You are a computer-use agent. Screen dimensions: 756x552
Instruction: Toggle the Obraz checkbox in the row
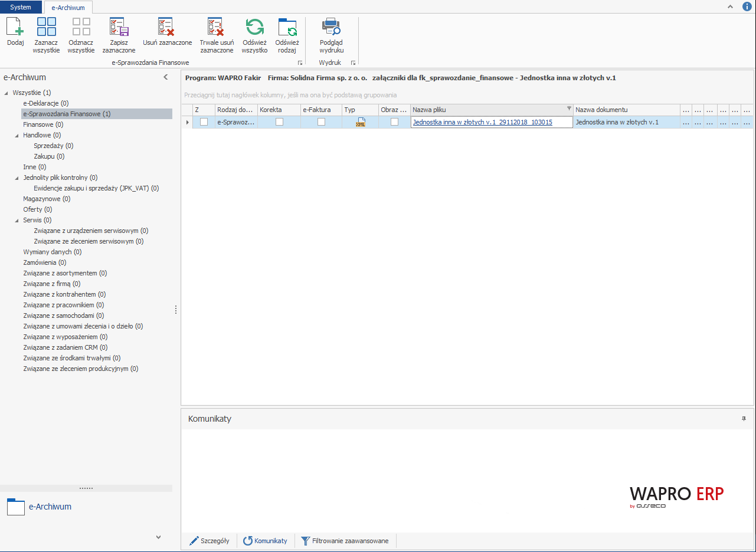pyautogui.click(x=394, y=122)
